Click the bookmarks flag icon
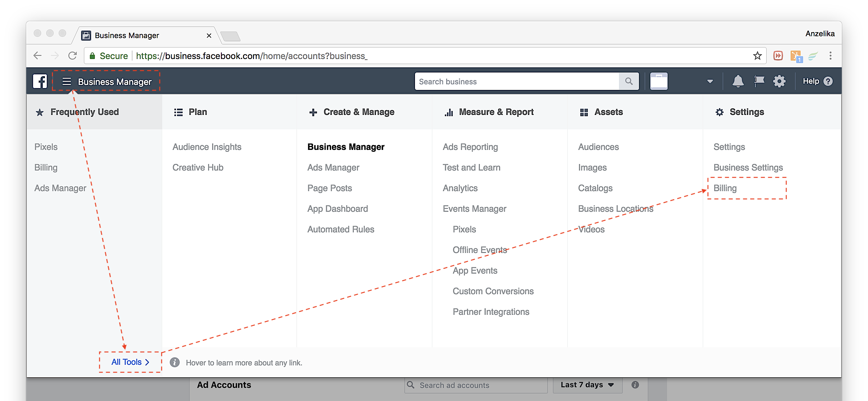Screen dimensions: 868x401 click(x=759, y=81)
